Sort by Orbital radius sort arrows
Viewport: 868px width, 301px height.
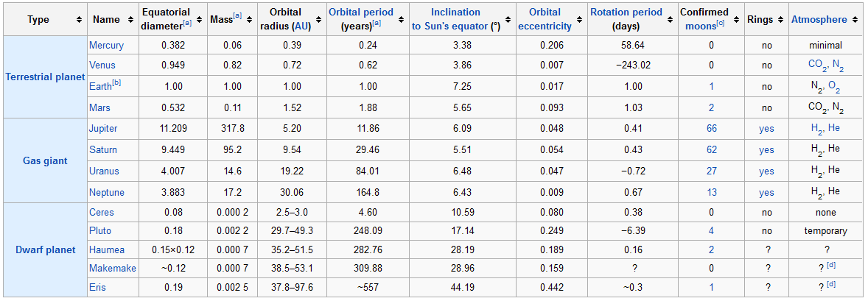point(317,19)
